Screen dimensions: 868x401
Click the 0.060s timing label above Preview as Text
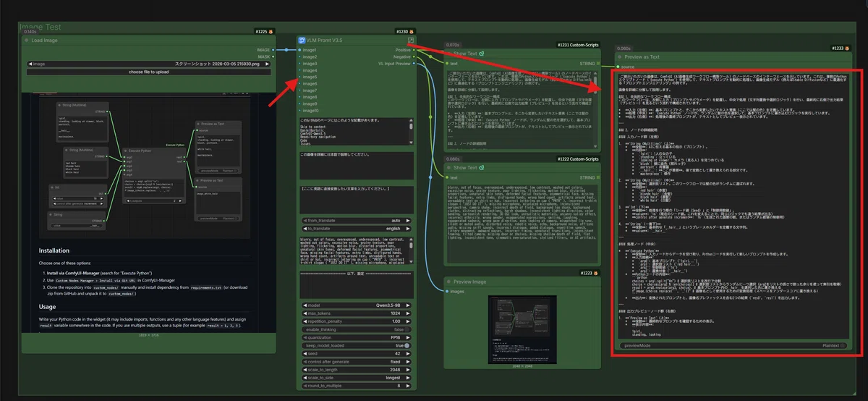pyautogui.click(x=623, y=48)
